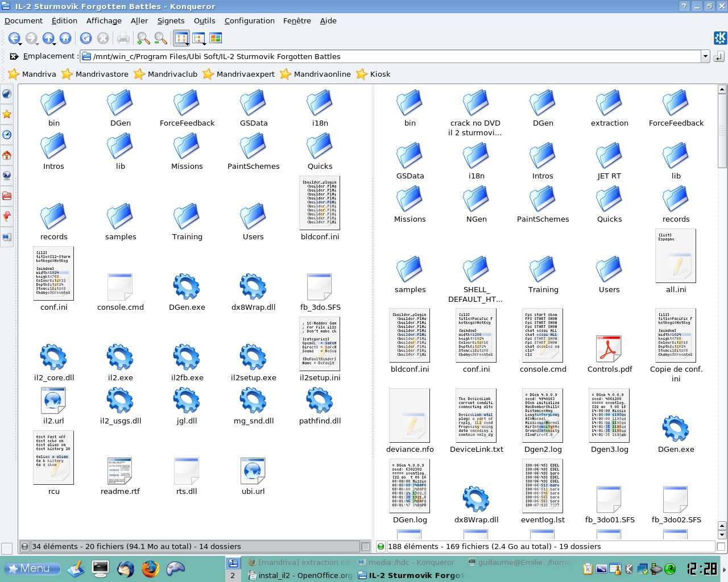Reload the current folder view
This screenshot has width=728, height=582.
coord(86,38)
